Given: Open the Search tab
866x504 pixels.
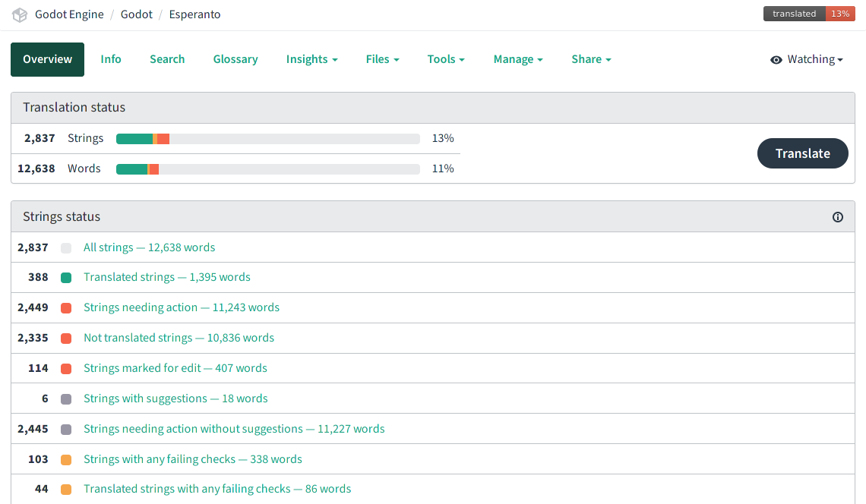Looking at the screenshot, I should click(167, 59).
